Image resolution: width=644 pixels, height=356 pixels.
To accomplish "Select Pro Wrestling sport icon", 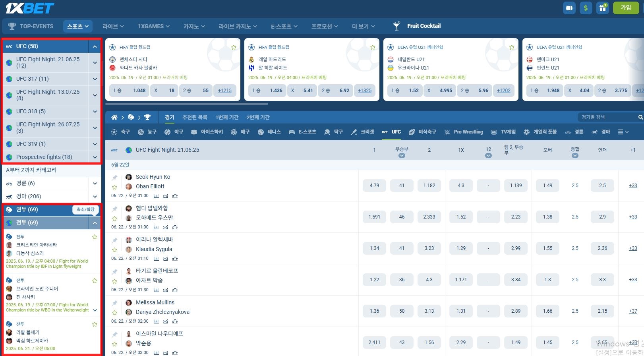I will pos(464,132).
